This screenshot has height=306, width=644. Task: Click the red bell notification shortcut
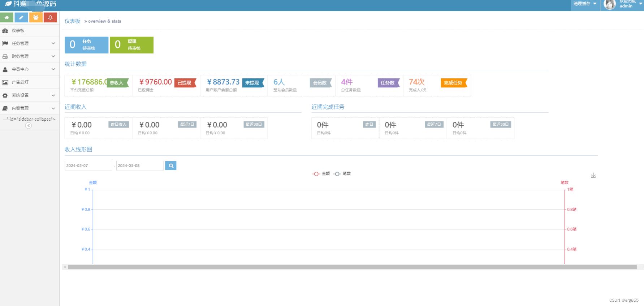point(50,17)
